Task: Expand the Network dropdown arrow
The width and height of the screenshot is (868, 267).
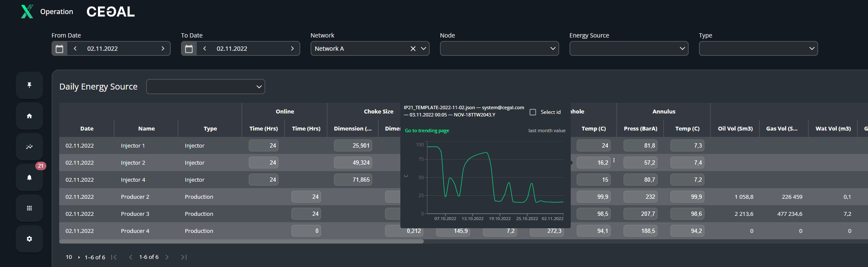Action: tap(423, 49)
